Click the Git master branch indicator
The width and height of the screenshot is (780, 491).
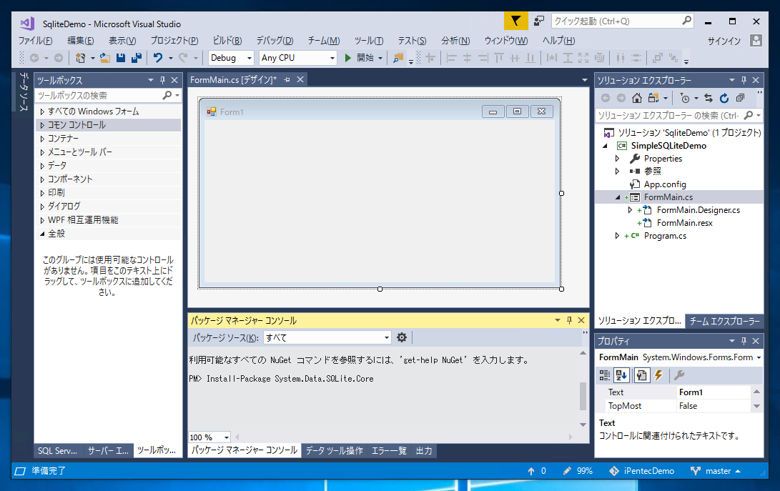(716, 471)
